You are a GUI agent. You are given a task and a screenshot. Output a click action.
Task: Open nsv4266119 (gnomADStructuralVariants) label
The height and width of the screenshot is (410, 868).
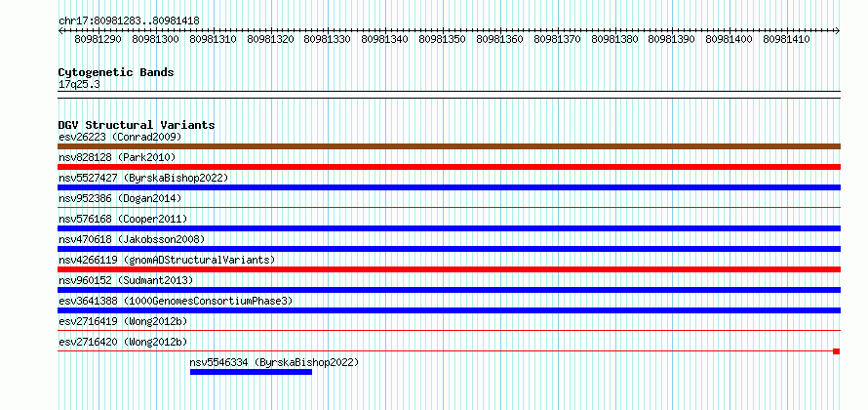(x=167, y=260)
